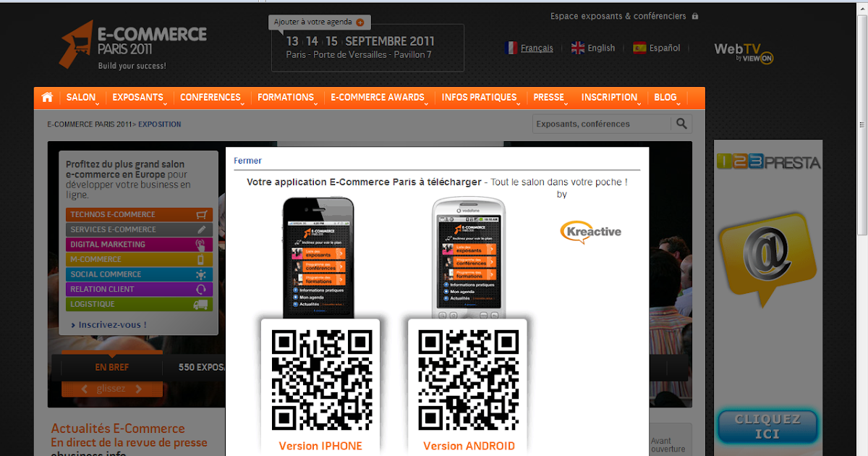Select the EN BREF tab

pos(112,367)
